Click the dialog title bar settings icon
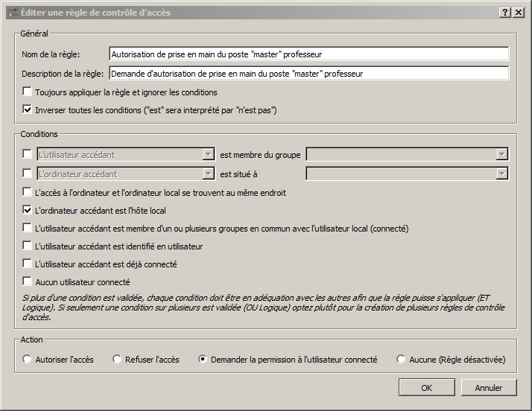Screen dimensions: 532x411 pos(13,13)
